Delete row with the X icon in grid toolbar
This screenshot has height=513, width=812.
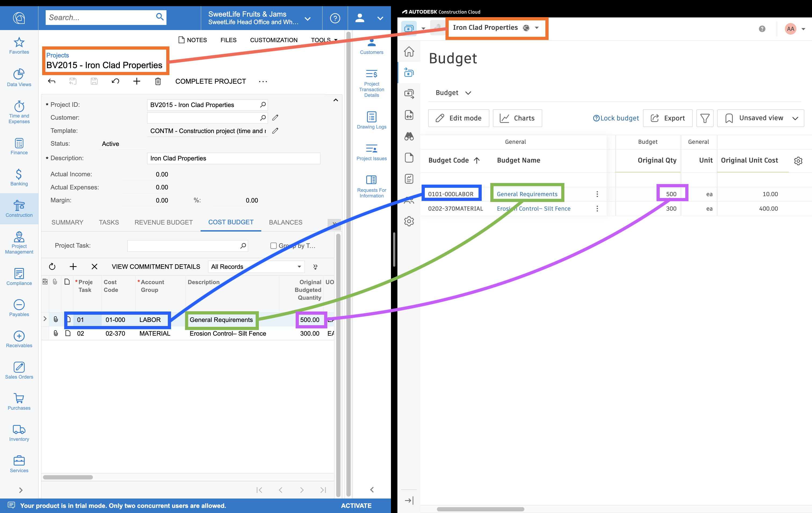(95, 266)
